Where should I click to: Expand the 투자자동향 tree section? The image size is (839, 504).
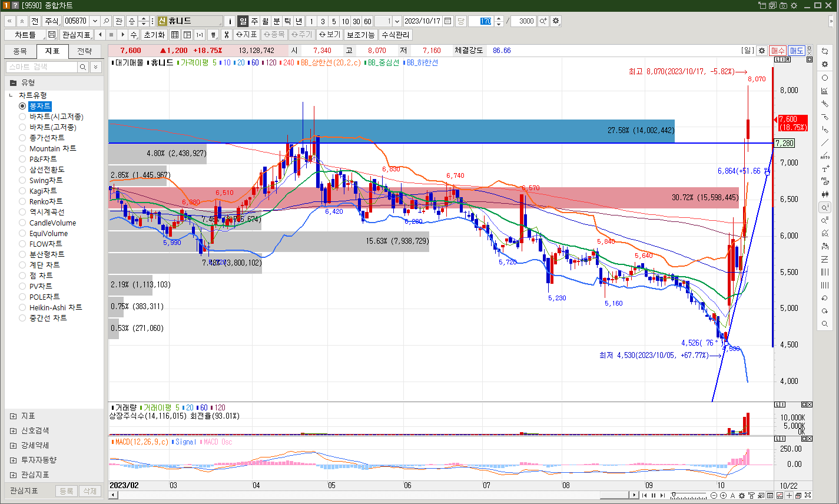(x=13, y=460)
